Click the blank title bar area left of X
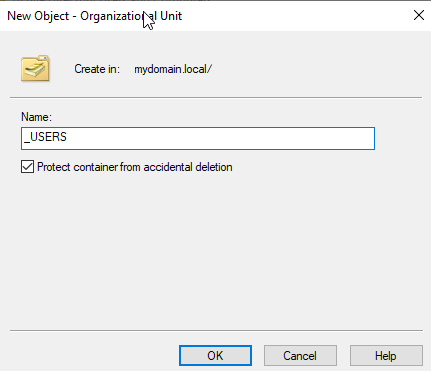Viewport: 431px width, 371px height. point(297,16)
